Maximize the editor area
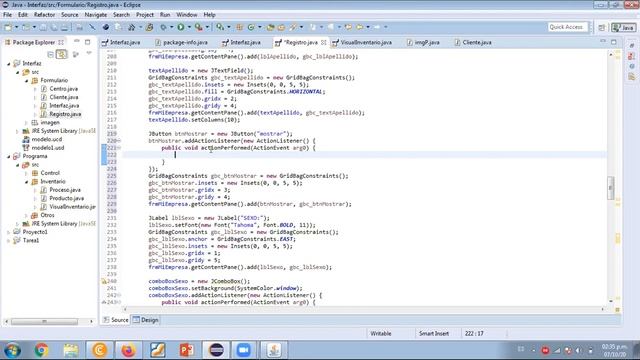Image resolution: width=640 pixels, height=360 pixels. [614, 42]
